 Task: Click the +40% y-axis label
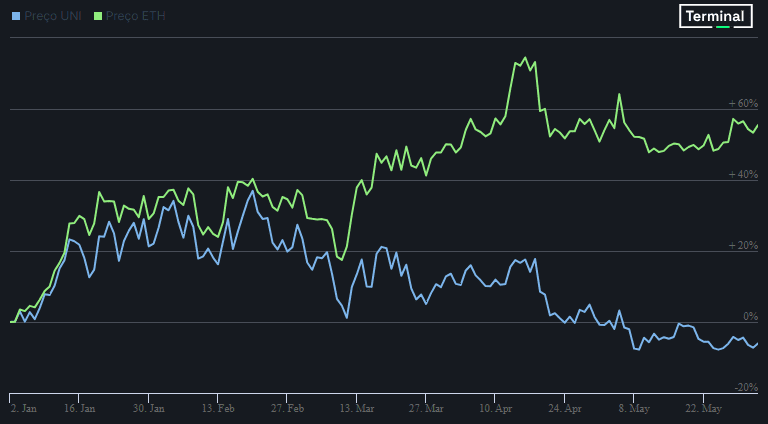pyautogui.click(x=744, y=174)
